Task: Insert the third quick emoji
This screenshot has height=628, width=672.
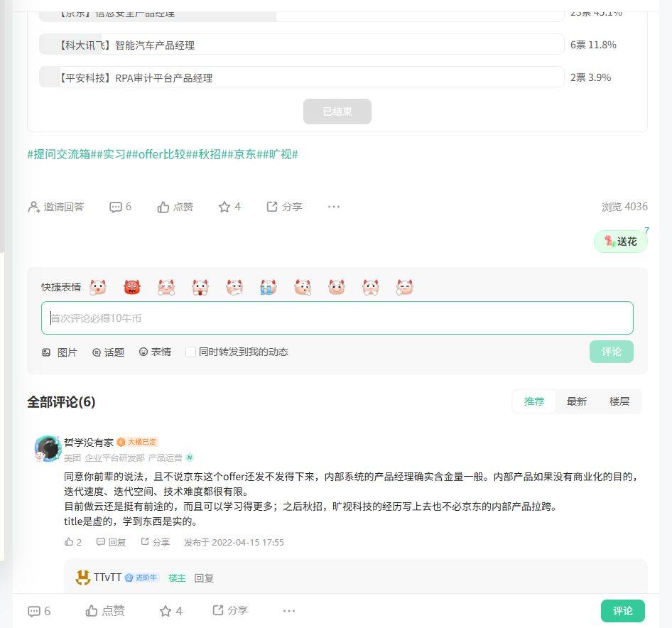Action: 166,287
